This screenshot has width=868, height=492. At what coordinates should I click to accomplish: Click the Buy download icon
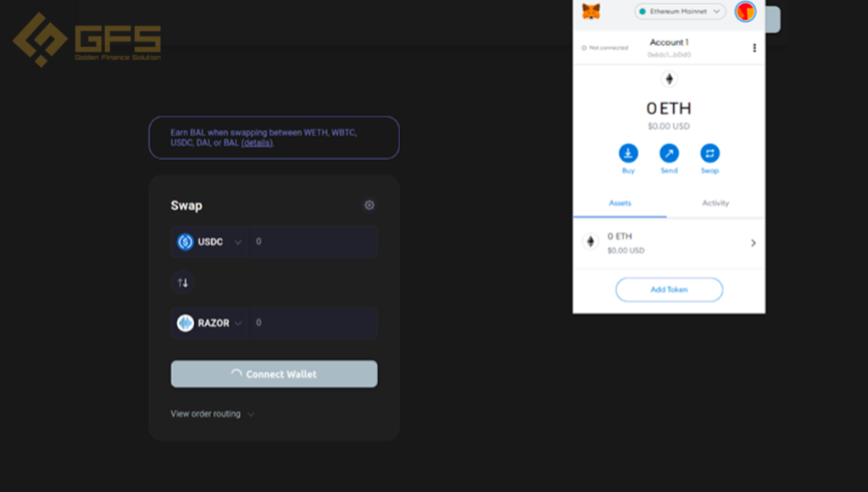pos(628,153)
